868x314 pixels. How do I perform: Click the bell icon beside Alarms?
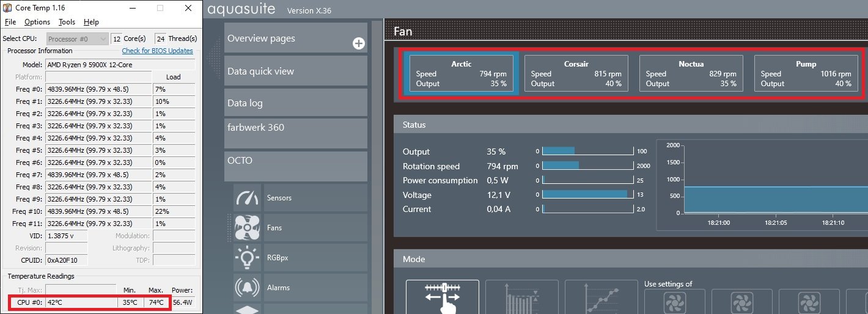247,288
